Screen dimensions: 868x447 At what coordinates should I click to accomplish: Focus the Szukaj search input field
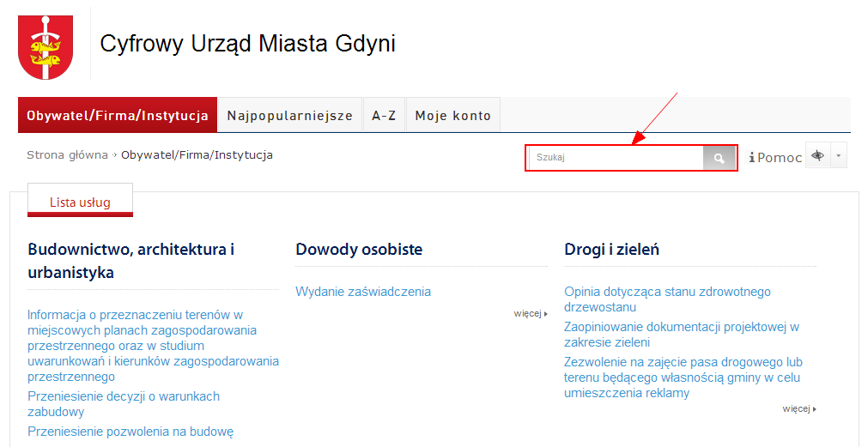click(x=616, y=158)
